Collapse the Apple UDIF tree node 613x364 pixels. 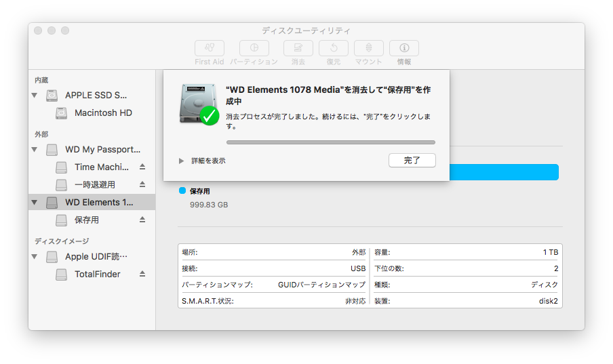pos(35,257)
